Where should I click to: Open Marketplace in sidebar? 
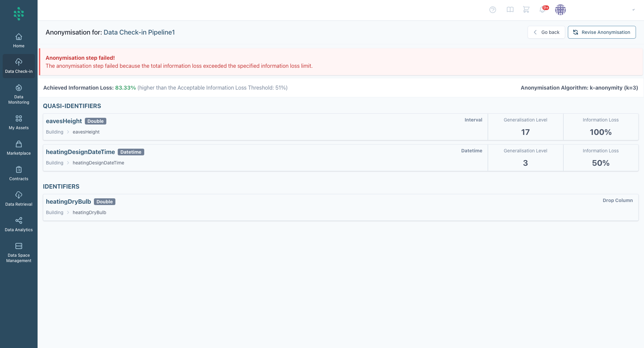pos(19,148)
